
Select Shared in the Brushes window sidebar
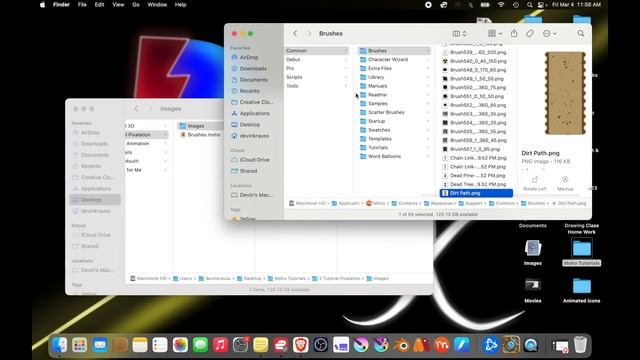click(249, 171)
